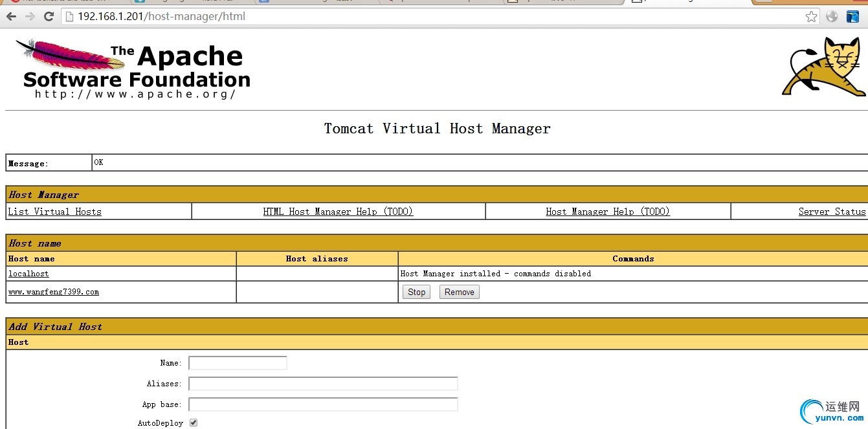Viewport: 868px width, 429px height.
Task: Open the globe extension icon in toolbar
Action: 832,17
